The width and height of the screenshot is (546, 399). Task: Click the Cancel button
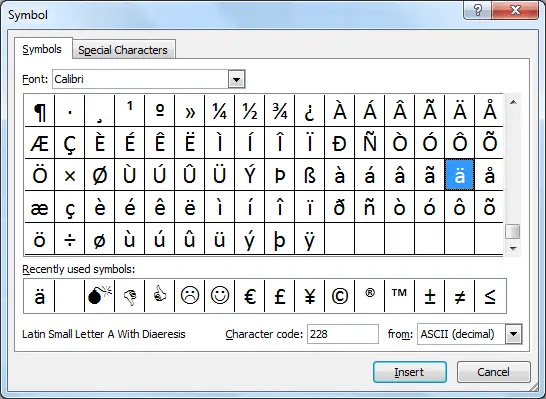[493, 372]
